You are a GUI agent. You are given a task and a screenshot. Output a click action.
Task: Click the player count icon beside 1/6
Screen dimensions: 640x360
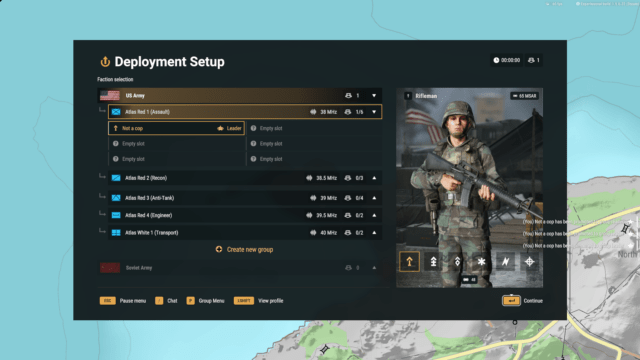pos(348,112)
